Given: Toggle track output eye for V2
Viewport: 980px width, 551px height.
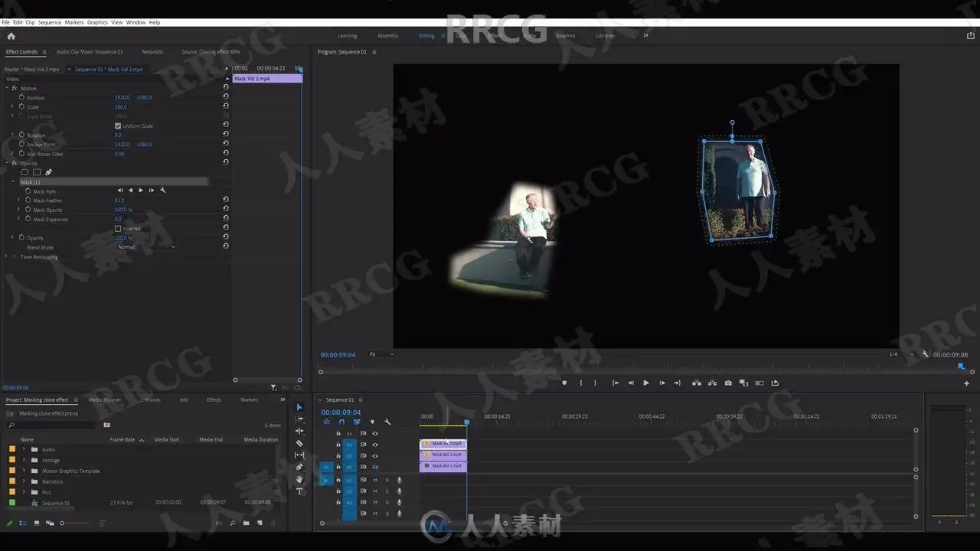Looking at the screenshot, I should (x=375, y=455).
